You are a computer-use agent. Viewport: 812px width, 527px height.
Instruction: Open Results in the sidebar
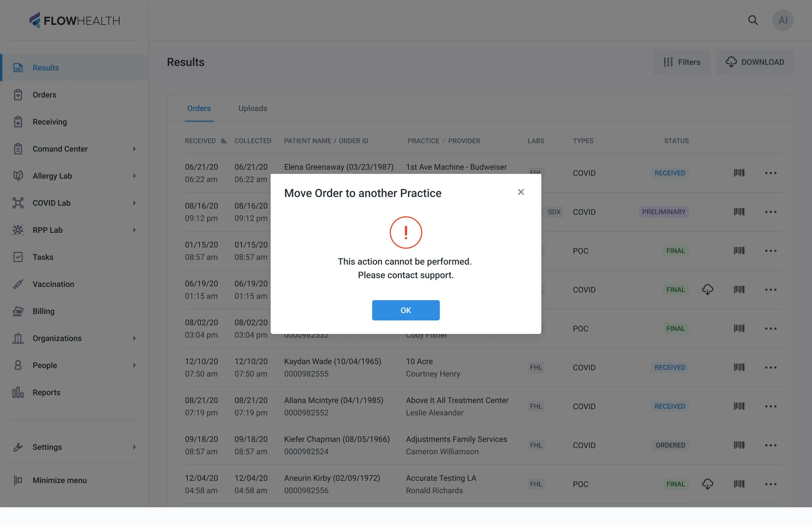74,68
